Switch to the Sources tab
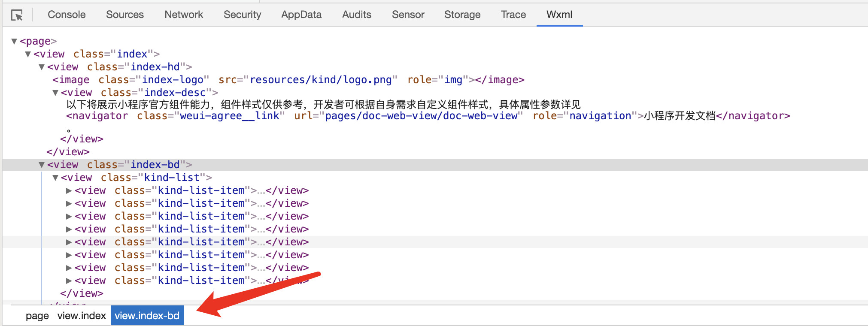This screenshot has width=868, height=326. 124,15
